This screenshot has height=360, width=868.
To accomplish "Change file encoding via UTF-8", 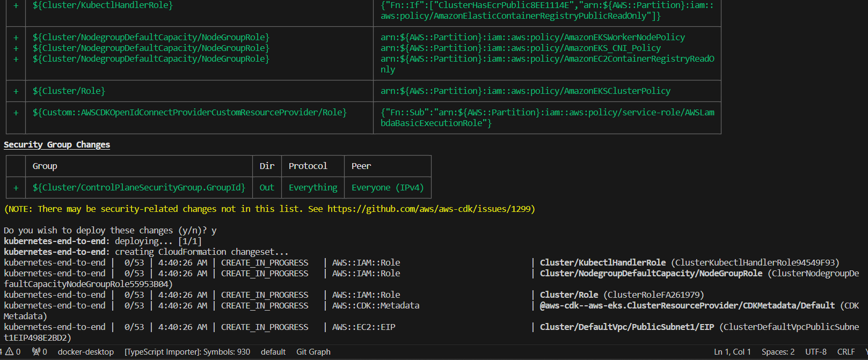I will [816, 352].
